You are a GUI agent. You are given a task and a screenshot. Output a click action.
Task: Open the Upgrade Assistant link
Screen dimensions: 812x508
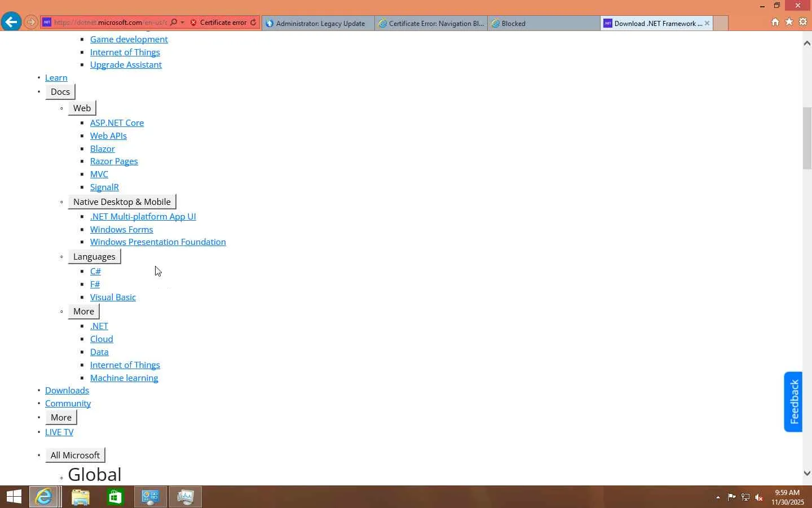[126, 64]
